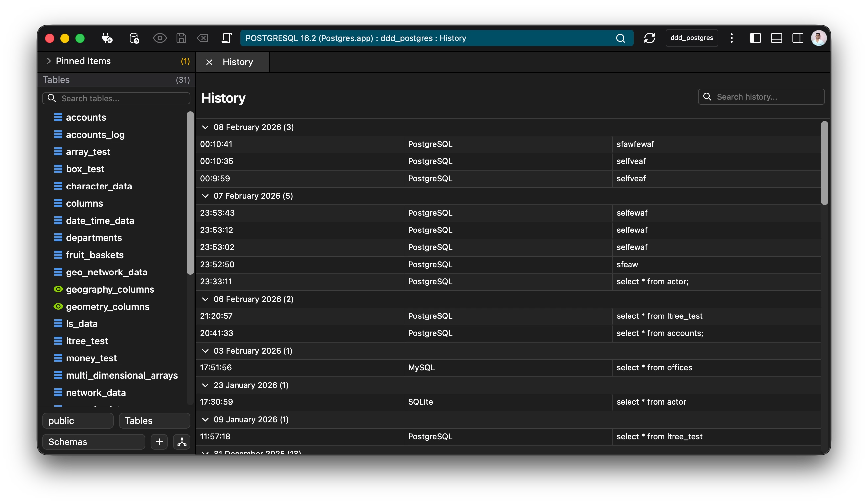Close the History tab
The height and width of the screenshot is (504, 868).
click(209, 62)
